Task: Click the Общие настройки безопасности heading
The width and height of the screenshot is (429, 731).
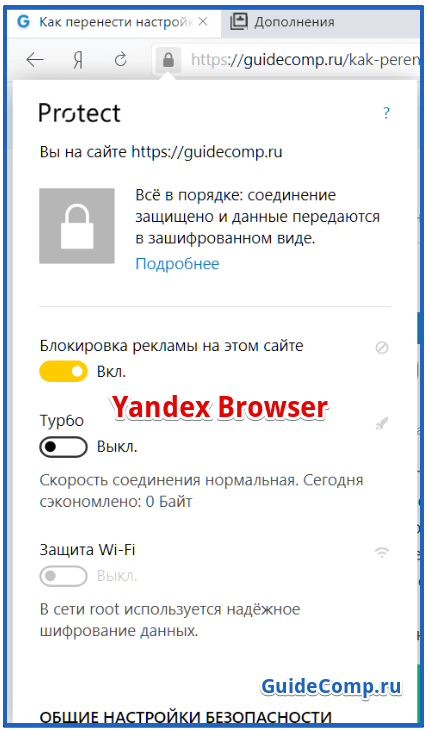Action: 186,717
